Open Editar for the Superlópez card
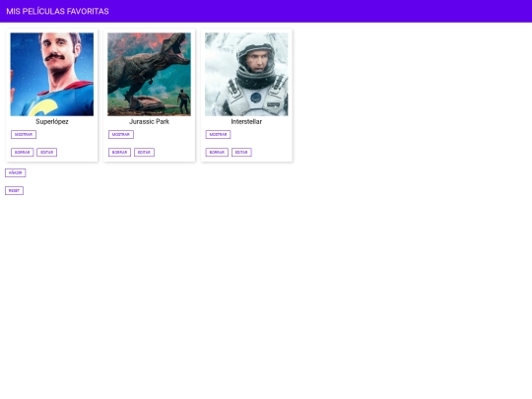The height and width of the screenshot is (399, 532). tap(47, 153)
